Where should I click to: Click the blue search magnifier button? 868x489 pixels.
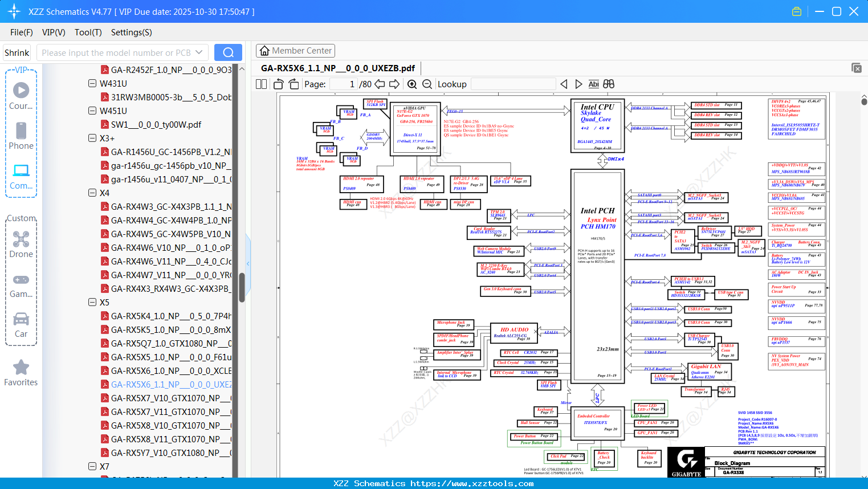228,52
